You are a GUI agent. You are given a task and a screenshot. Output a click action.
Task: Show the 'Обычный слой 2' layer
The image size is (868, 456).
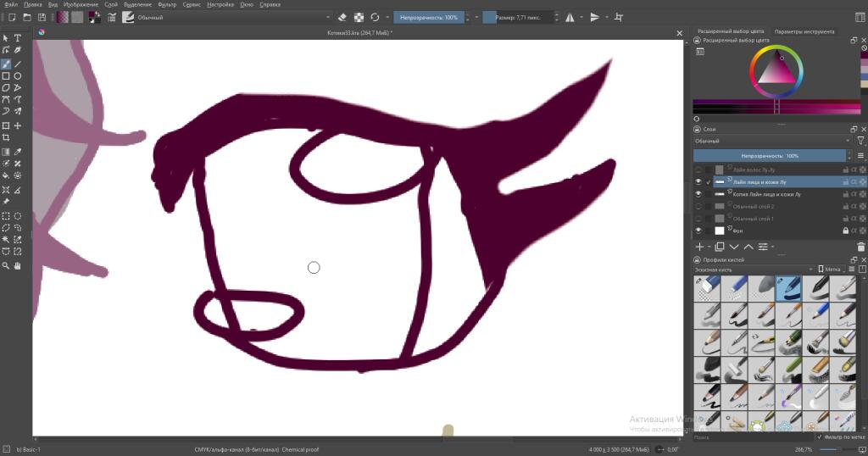tap(698, 207)
